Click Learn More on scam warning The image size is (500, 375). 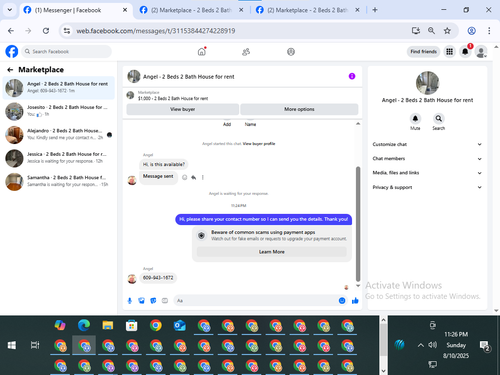272,252
